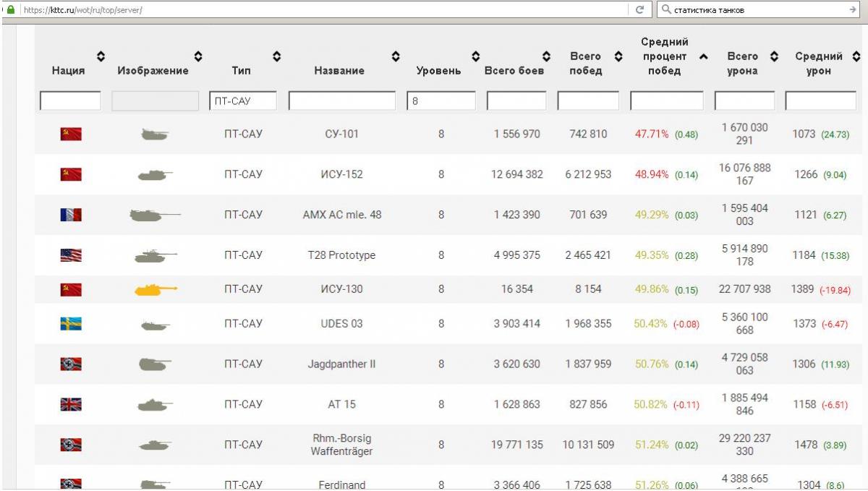Sort by Изображение column arrows
The width and height of the screenshot is (868, 491).
coord(198,56)
